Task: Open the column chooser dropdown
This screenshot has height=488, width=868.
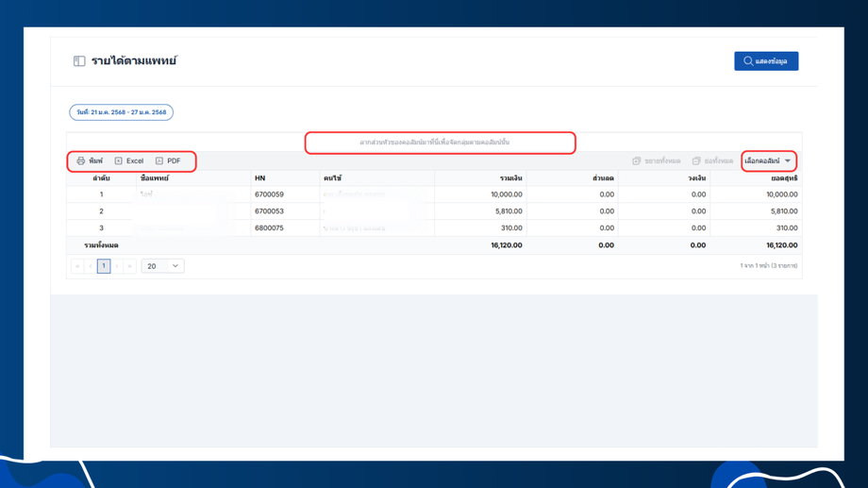Action: coord(768,160)
